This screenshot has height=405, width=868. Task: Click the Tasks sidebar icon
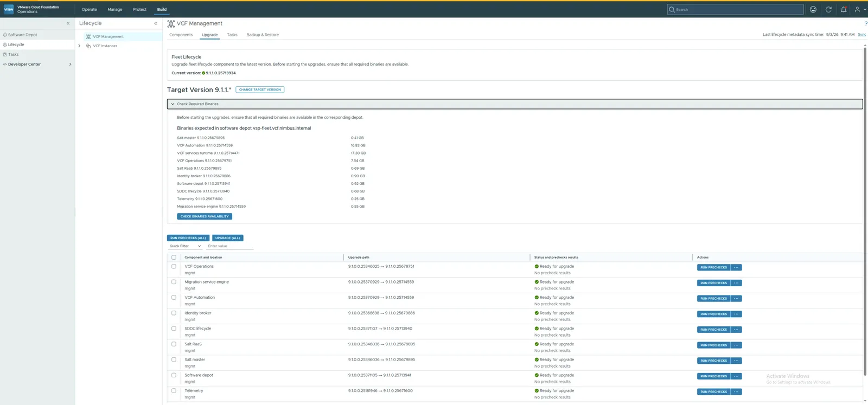pyautogui.click(x=5, y=54)
